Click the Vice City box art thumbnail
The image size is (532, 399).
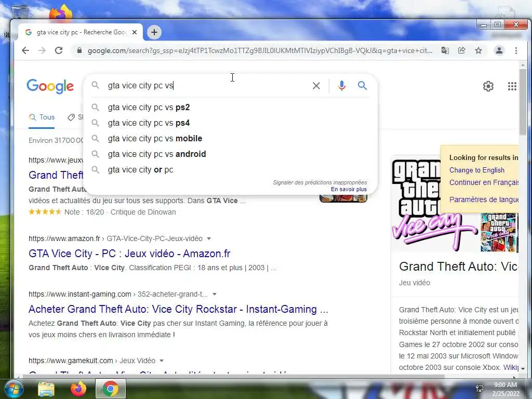point(499,233)
